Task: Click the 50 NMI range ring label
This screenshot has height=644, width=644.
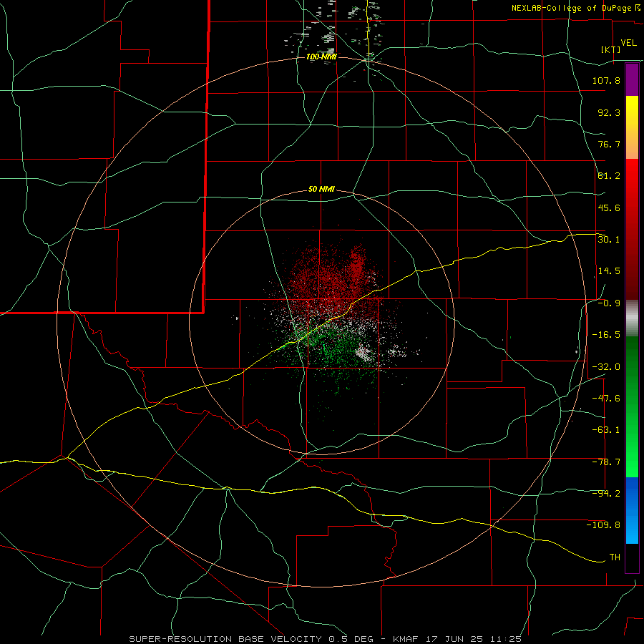Action: click(x=321, y=190)
